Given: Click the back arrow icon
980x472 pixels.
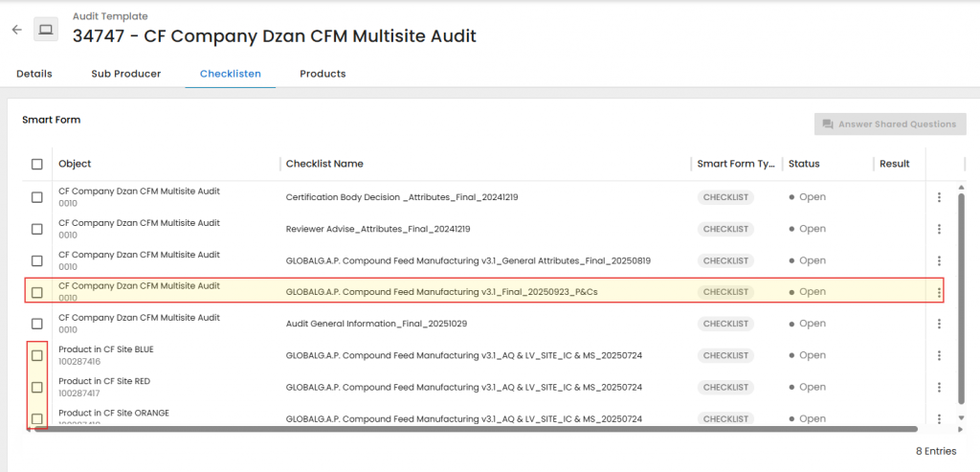Looking at the screenshot, I should tap(16, 30).
